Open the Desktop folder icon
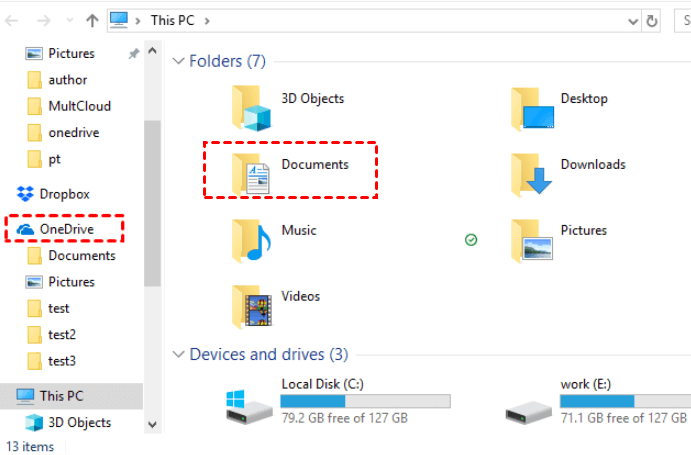The image size is (691, 455). tap(532, 107)
